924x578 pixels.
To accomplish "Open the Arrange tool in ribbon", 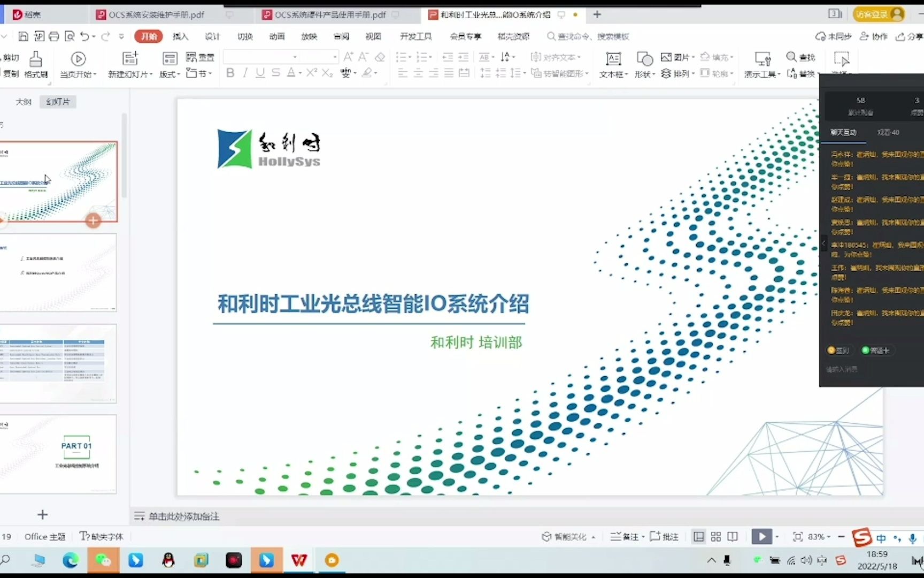I will tap(677, 73).
